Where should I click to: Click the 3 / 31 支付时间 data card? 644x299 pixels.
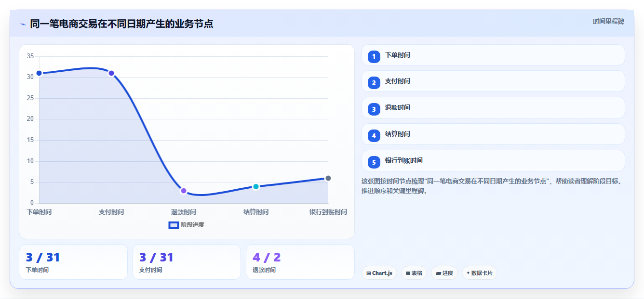(x=187, y=262)
